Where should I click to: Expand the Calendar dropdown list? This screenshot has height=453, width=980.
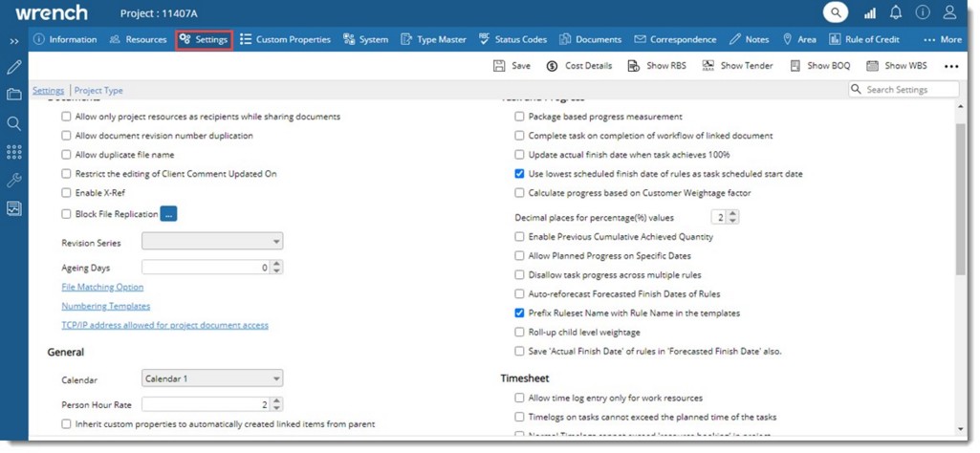click(211, 379)
